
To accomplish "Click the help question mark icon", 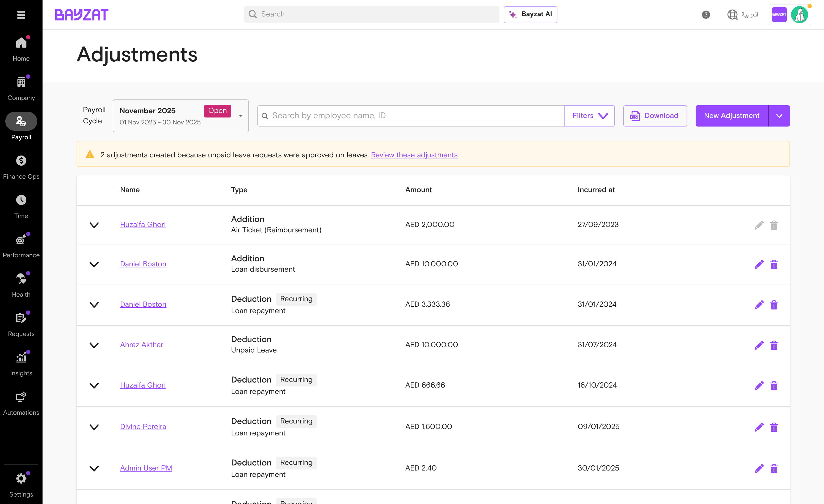I will click(x=706, y=14).
